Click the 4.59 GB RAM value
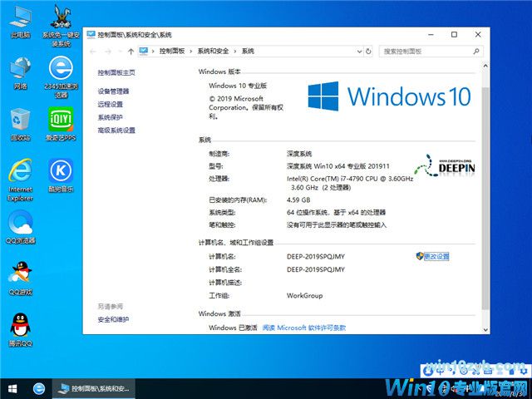532x399 pixels. 298,199
